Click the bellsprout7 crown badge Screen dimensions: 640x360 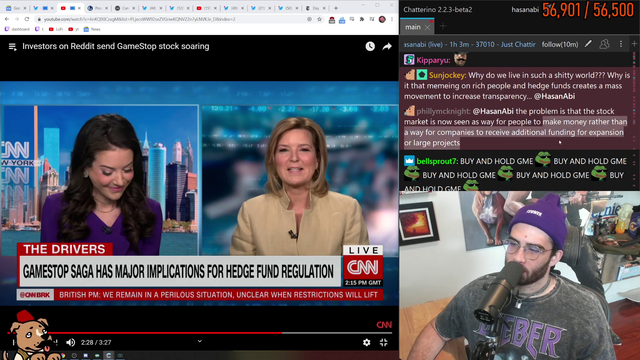409,160
